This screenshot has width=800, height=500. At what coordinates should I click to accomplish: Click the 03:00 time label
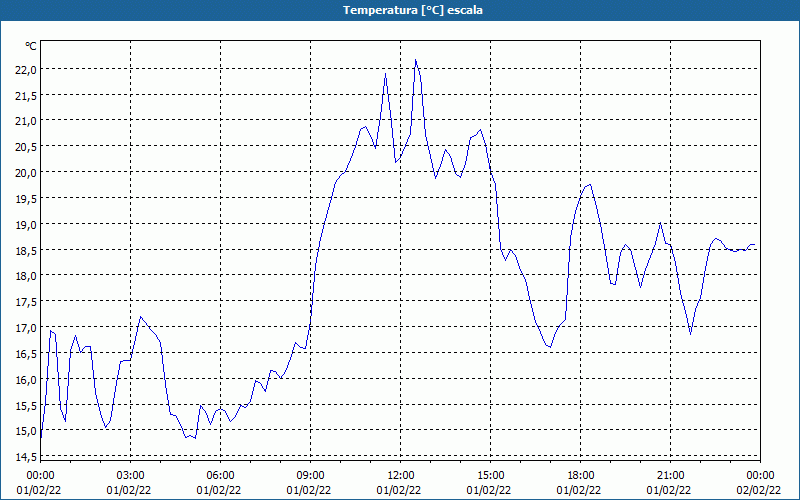click(x=130, y=476)
